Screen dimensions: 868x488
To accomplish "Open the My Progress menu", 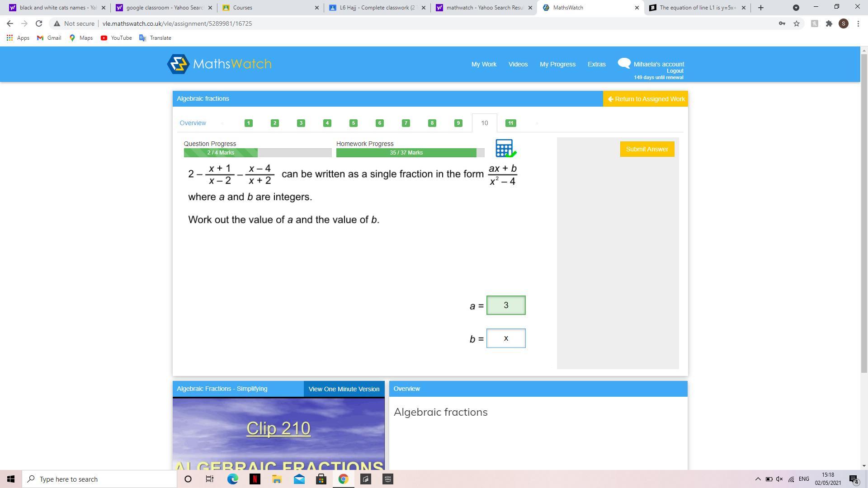I will [557, 64].
